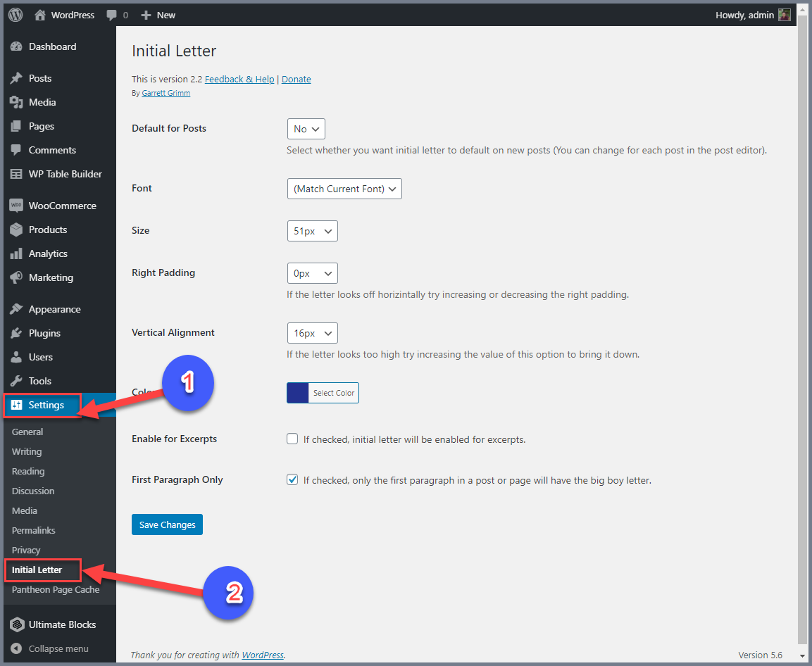Click the Marketing megaphone icon
The image size is (812, 666).
coord(17,277)
